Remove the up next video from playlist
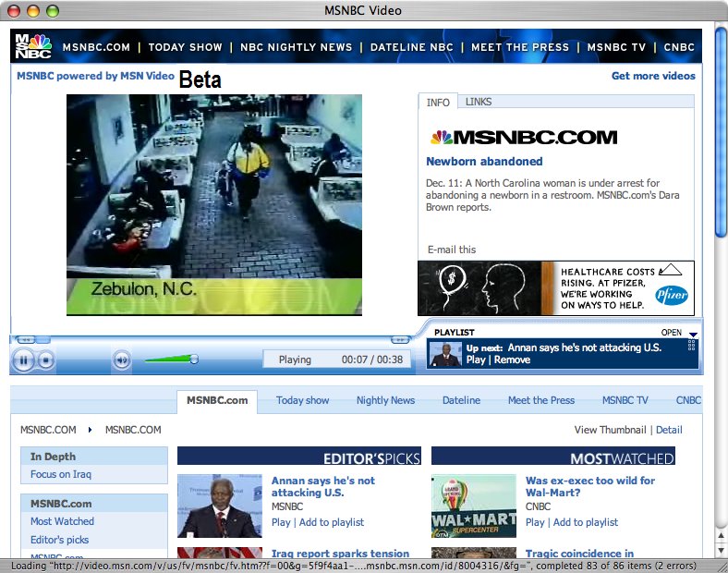Image resolution: width=728 pixels, height=573 pixels. click(512, 360)
